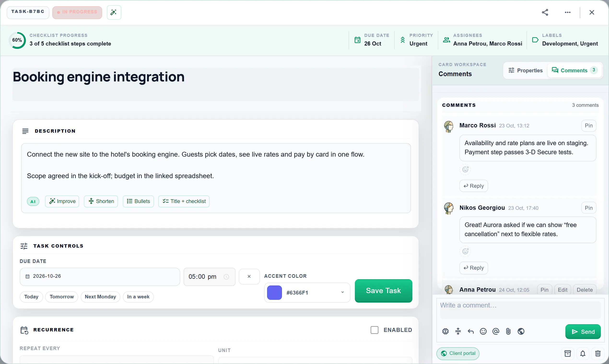Image resolution: width=609 pixels, height=364 pixels.
Task: Switch to the Properties tab
Action: (526, 70)
